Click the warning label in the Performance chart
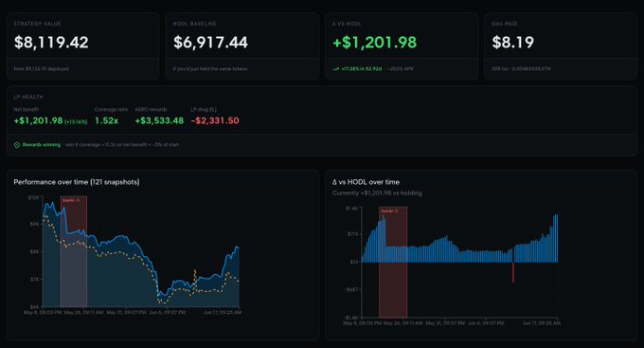Screen dimensions: 644x348 71,200
